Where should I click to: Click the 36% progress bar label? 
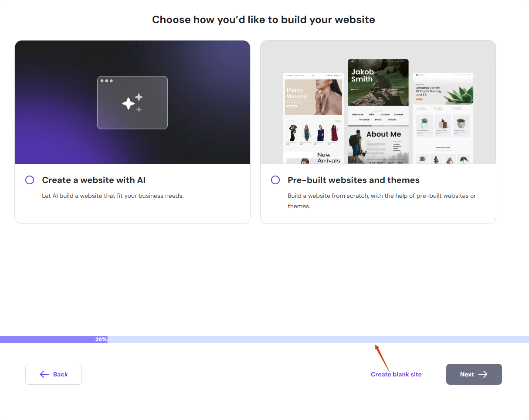click(101, 339)
